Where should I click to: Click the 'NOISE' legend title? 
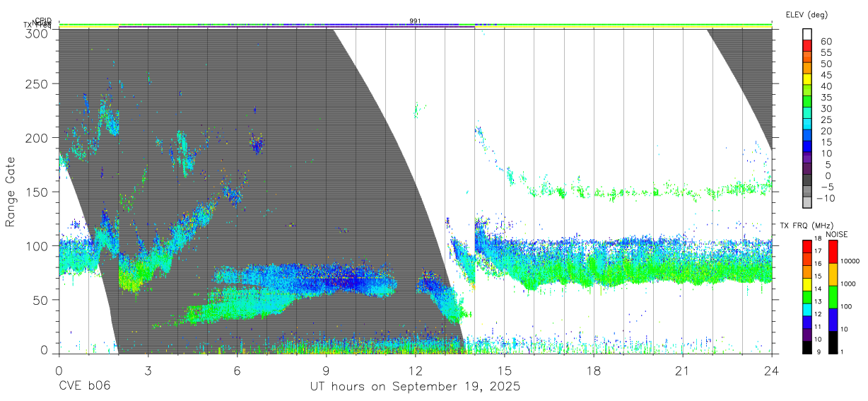[836, 234]
